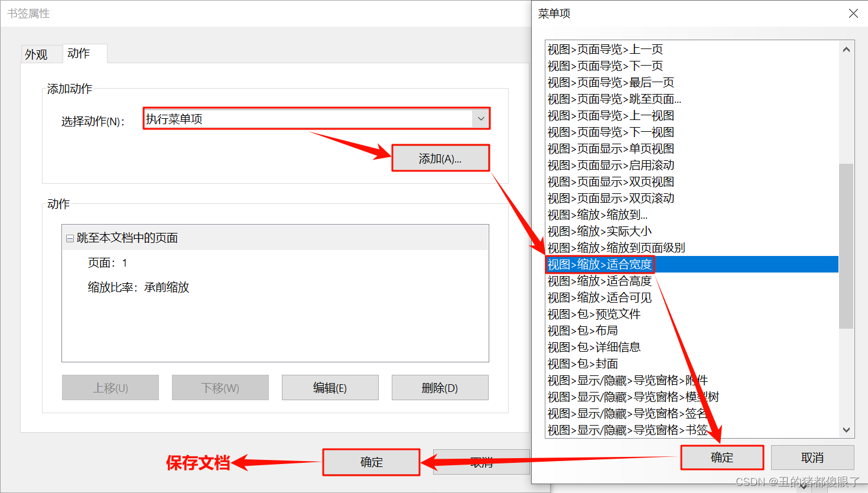Confirm the menu item dialog with 确定
The height and width of the screenshot is (493, 868).
(x=722, y=458)
